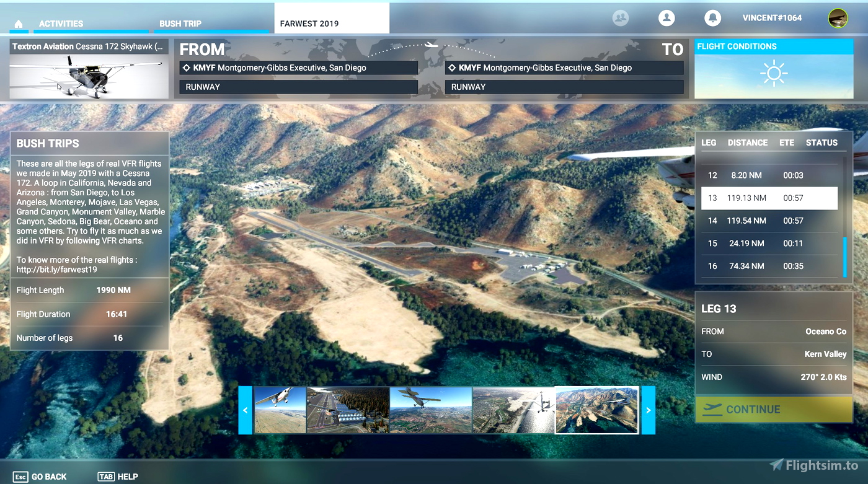Viewport: 868px width, 484px height.
Task: Open the multiplayer group icon
Action: coord(621,18)
